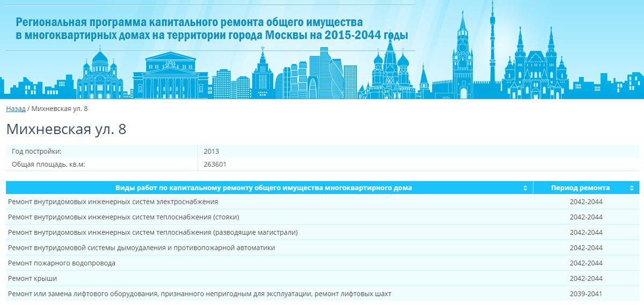Click the Период ремонта column header
644x305 pixels.
tap(580, 188)
